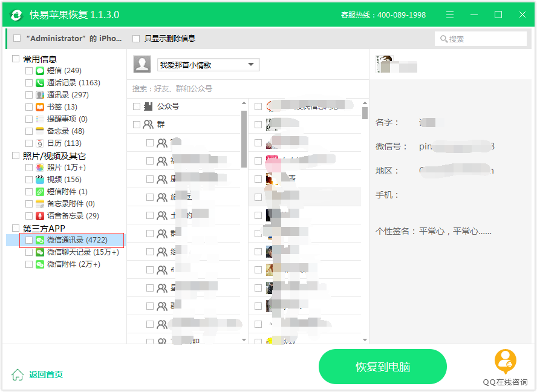Click the QQ在线咨询 label
Image resolution: width=537 pixels, height=392 pixels.
tap(505, 382)
